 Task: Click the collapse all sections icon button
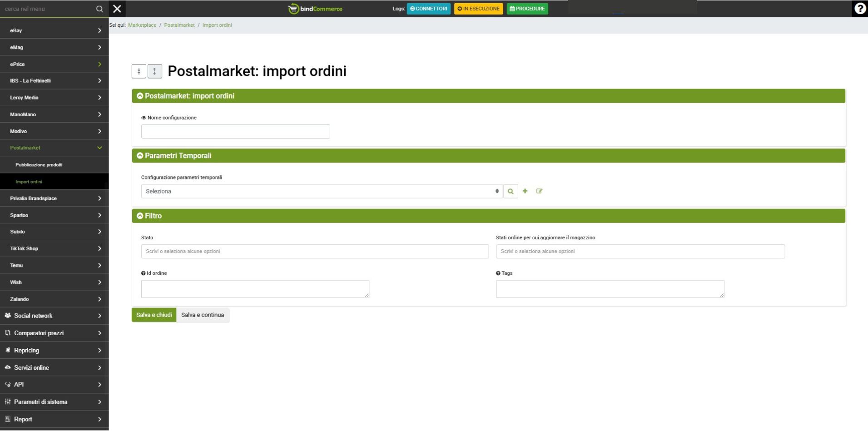pos(139,71)
